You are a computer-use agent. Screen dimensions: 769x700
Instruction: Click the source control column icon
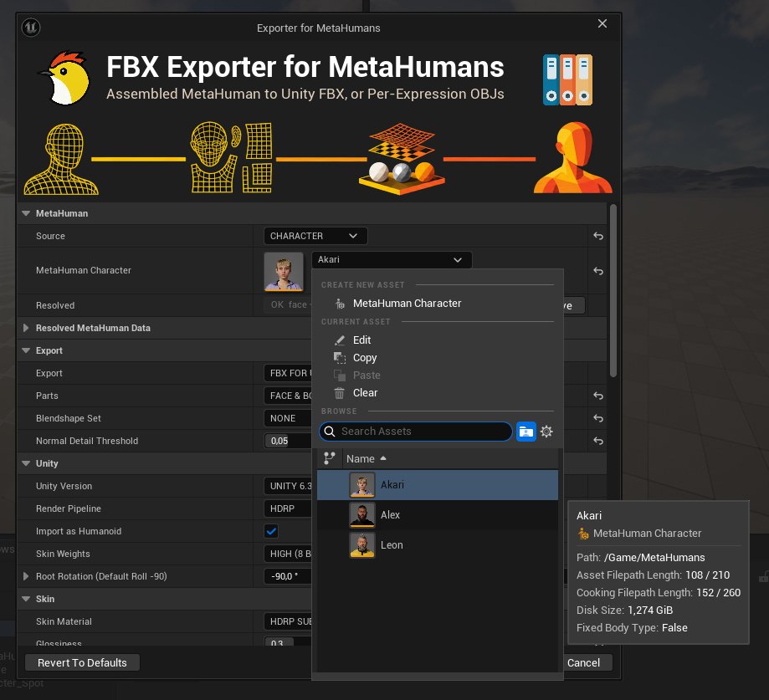point(330,458)
